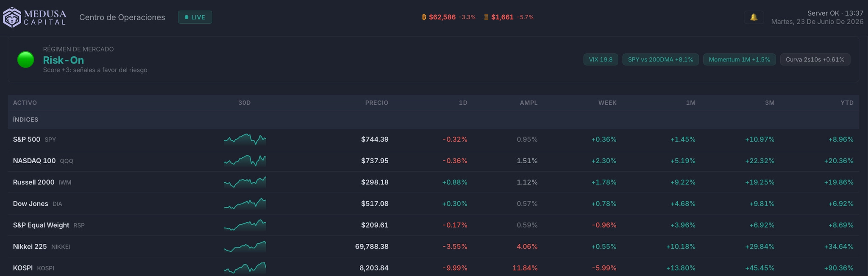The height and width of the screenshot is (276, 868).
Task: Sort by the 1D column header
Action: [x=463, y=103]
